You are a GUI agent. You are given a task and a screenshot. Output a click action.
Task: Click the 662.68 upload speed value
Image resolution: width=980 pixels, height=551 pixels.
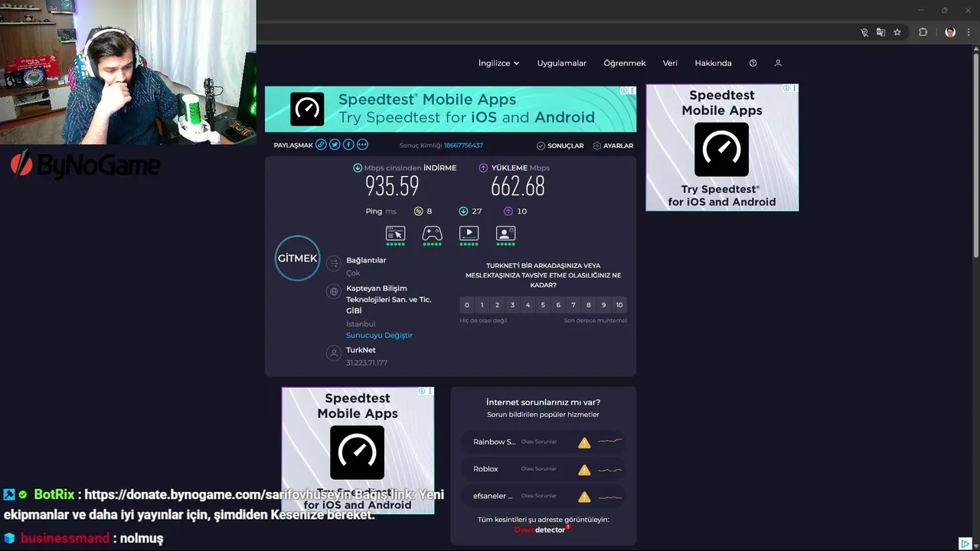(x=518, y=186)
